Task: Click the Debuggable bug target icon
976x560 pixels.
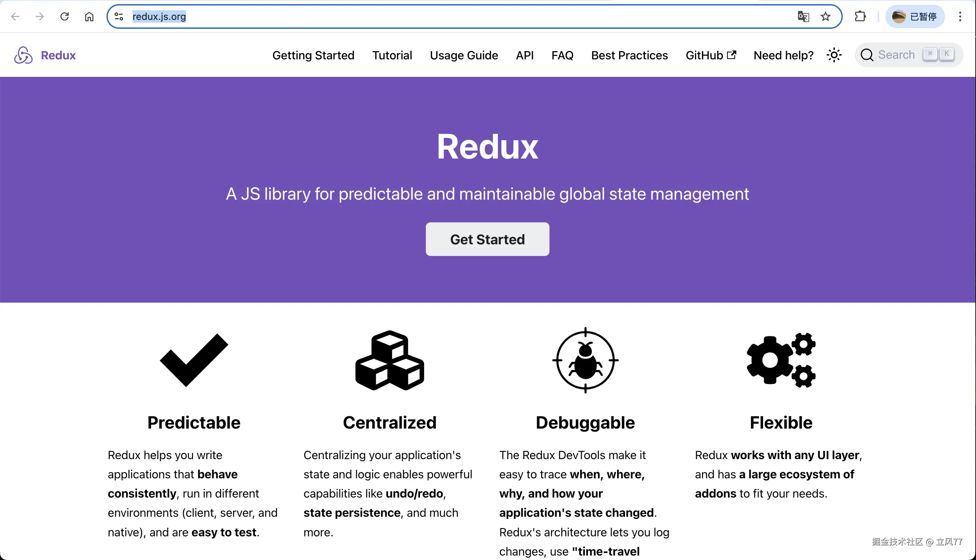Action: coord(586,360)
